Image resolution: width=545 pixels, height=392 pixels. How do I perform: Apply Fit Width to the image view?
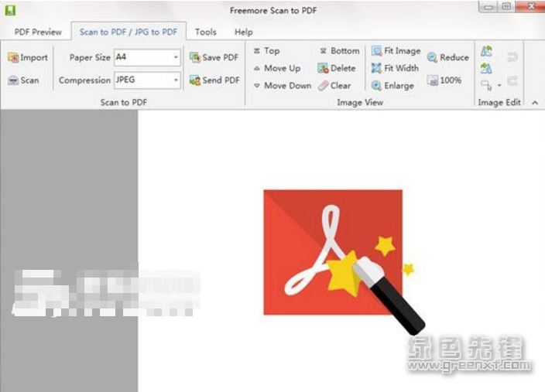[x=395, y=68]
